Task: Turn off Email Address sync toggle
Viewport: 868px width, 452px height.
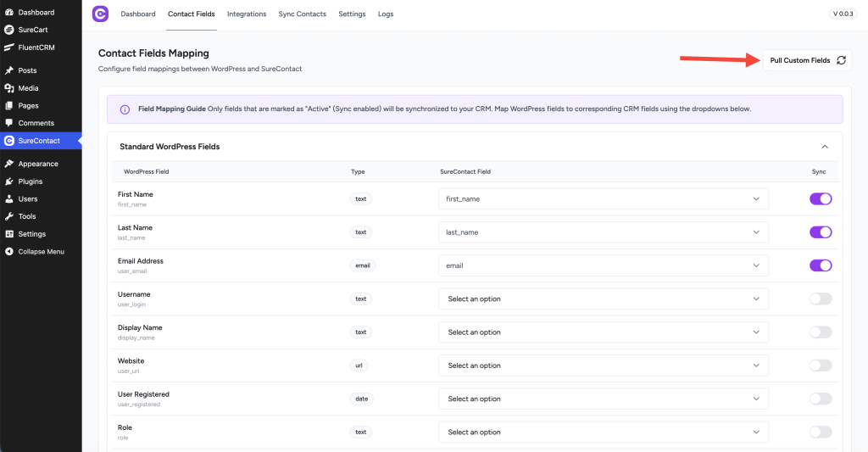Action: point(821,265)
